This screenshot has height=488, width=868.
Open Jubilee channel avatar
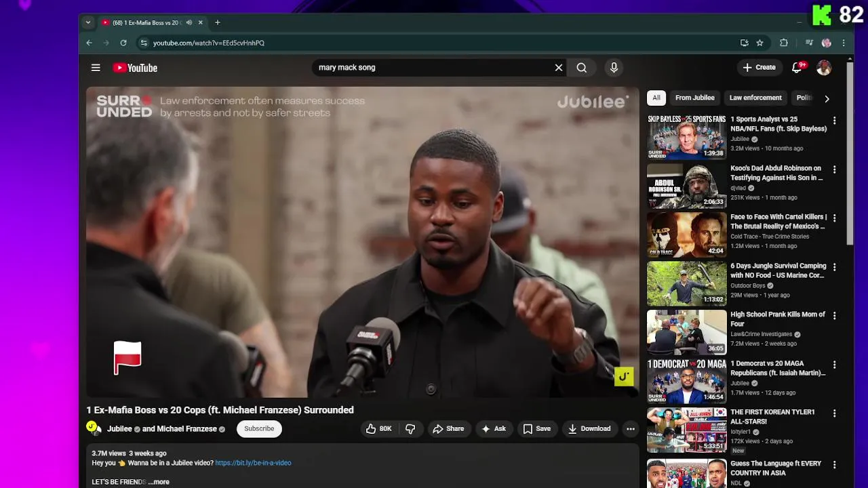tap(94, 428)
